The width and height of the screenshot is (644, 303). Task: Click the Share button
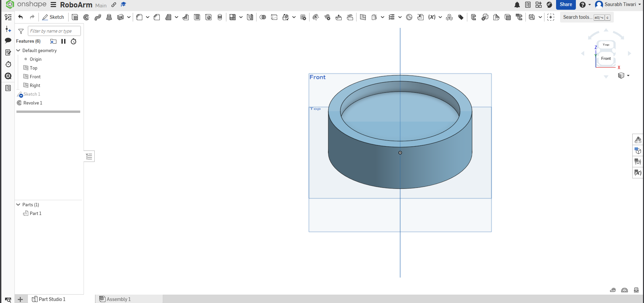pos(566,5)
